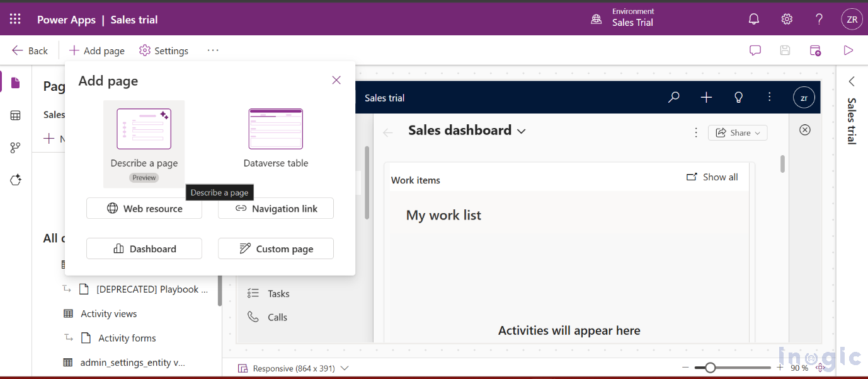Click the Save icon on the command bar
This screenshot has height=379, width=868.
[785, 50]
